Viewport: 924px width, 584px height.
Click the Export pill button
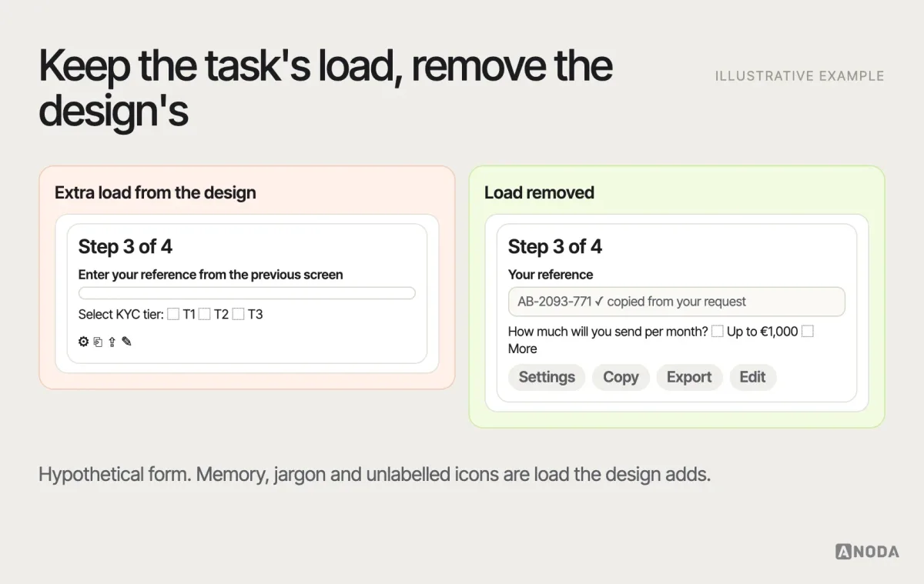(689, 377)
